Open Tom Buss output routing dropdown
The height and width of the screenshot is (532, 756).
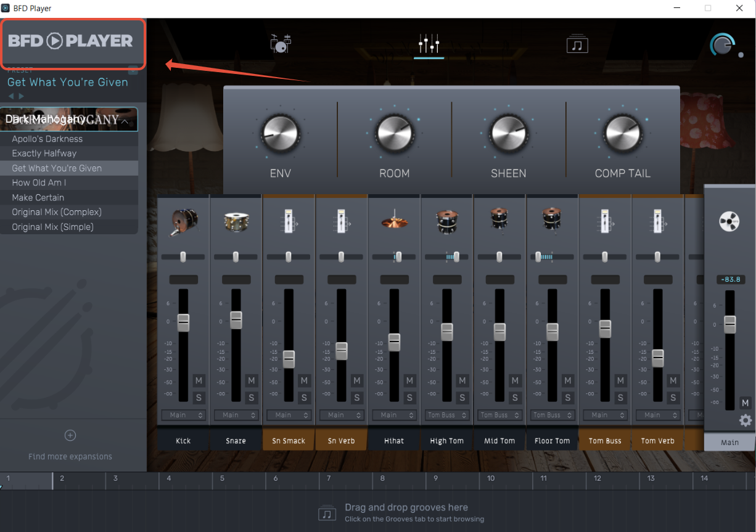pos(605,415)
